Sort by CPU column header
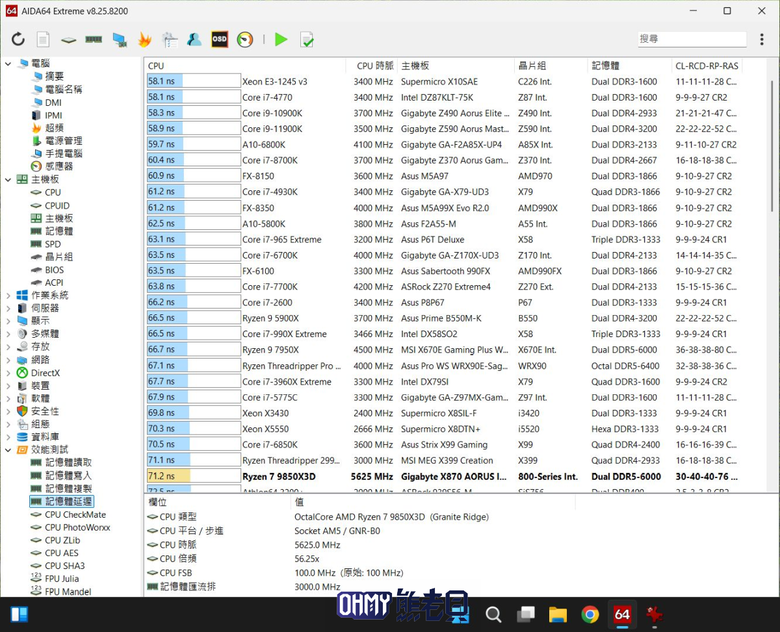 tap(246, 66)
